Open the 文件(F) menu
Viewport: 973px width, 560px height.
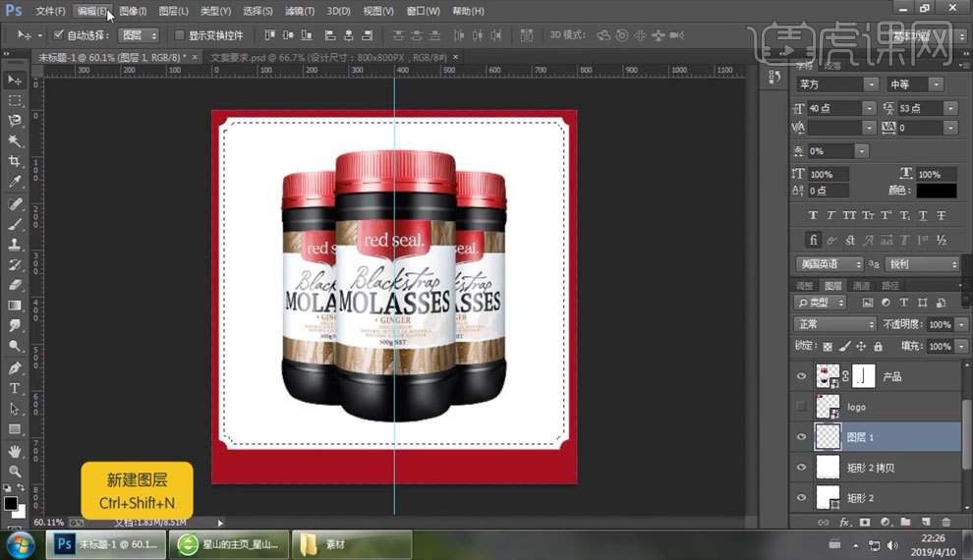[x=50, y=11]
